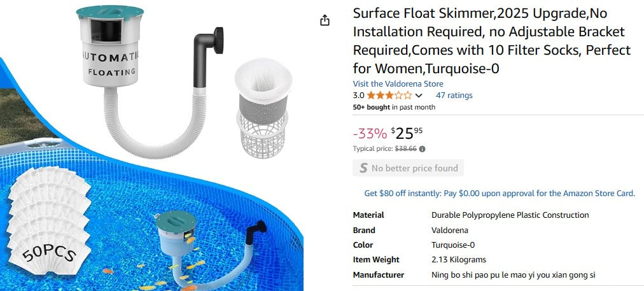Click the $25.95 current price
Image resolution: width=644 pixels, height=291 pixels.
[x=407, y=133]
